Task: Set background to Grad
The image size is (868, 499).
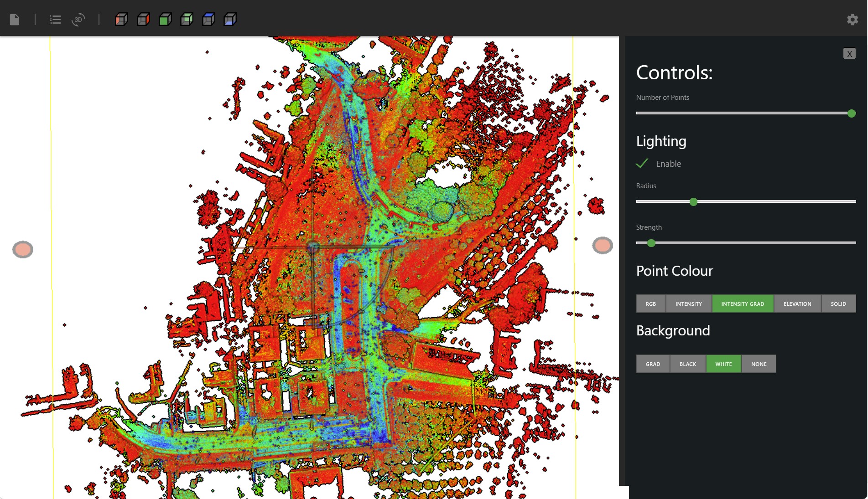Action: pos(653,364)
